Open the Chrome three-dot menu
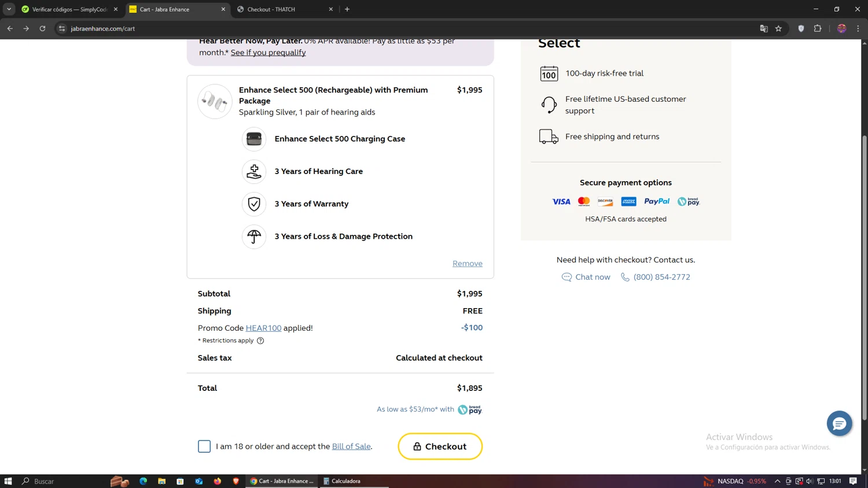Image resolution: width=868 pixels, height=488 pixels. (858, 28)
